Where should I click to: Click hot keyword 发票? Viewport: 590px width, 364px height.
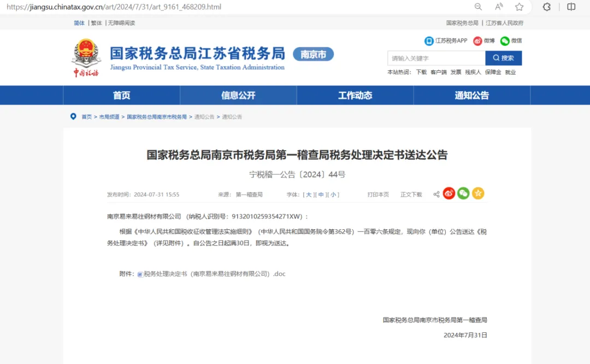(x=455, y=71)
